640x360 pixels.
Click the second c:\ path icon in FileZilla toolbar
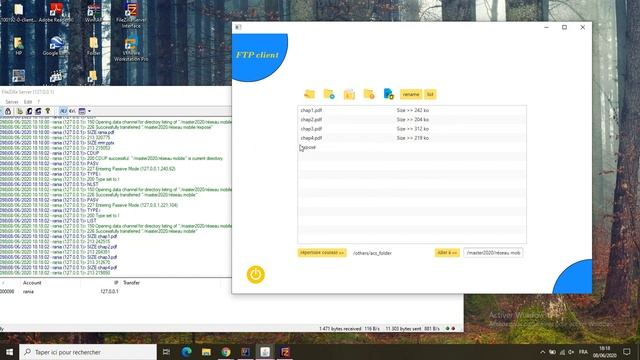72,111
